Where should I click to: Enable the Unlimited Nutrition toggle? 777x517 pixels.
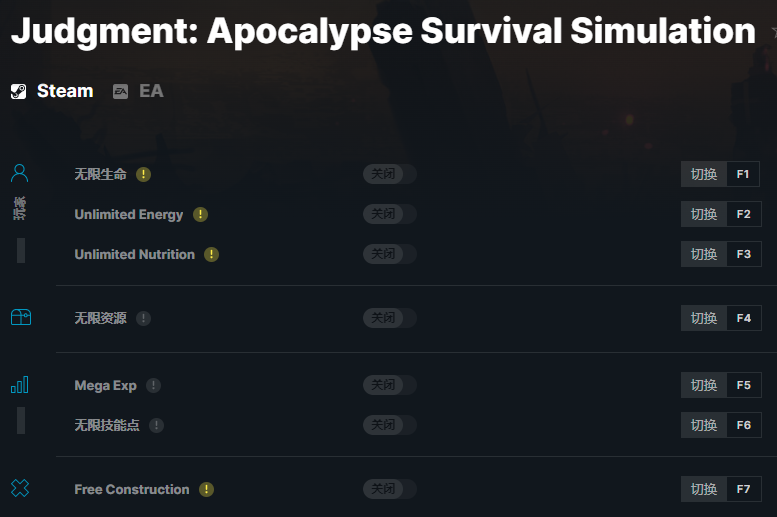389,254
